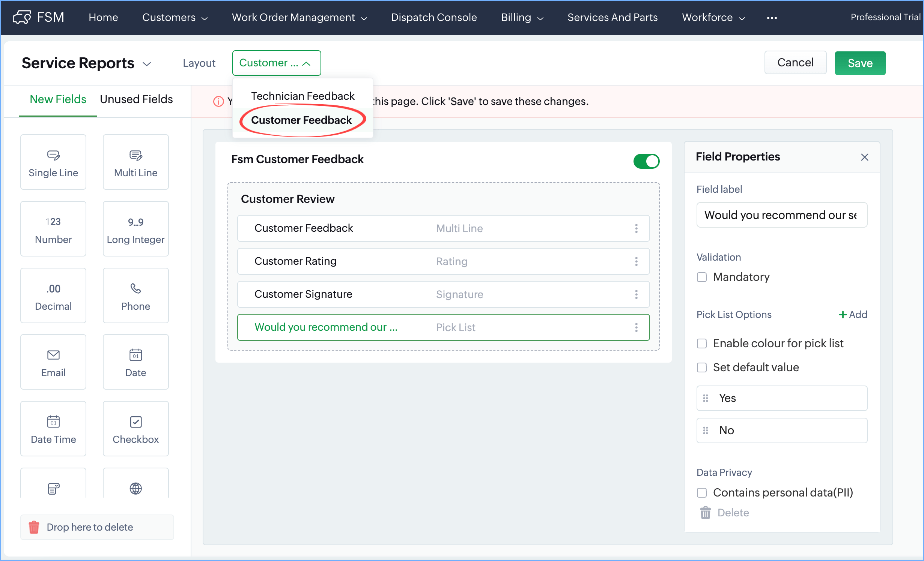924x561 pixels.
Task: Check Enable colour for pick list
Action: point(701,343)
